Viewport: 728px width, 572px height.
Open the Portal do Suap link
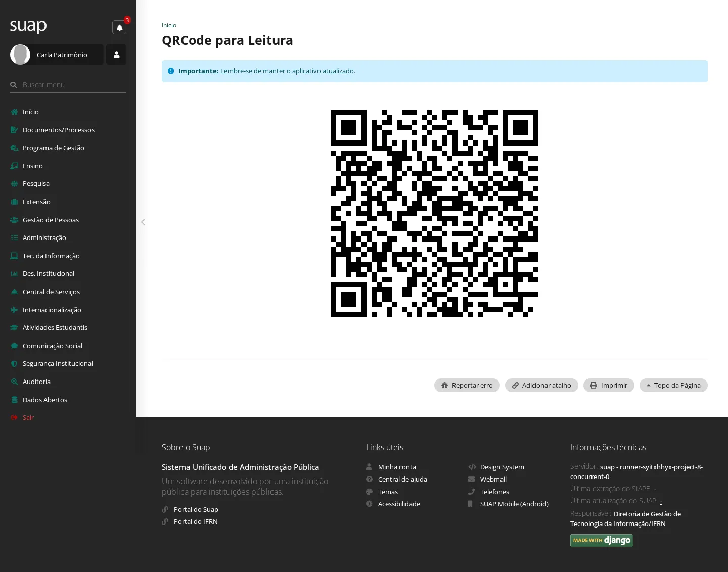(x=196, y=509)
